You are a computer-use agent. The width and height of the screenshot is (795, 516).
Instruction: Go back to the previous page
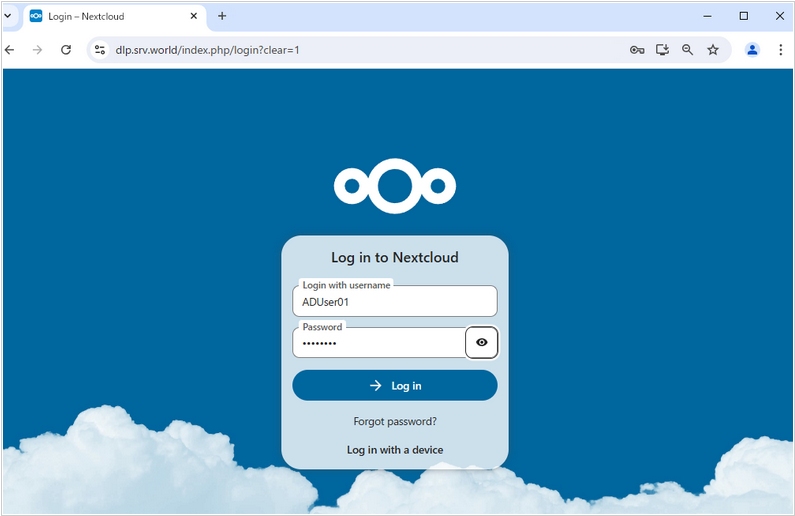(10, 50)
